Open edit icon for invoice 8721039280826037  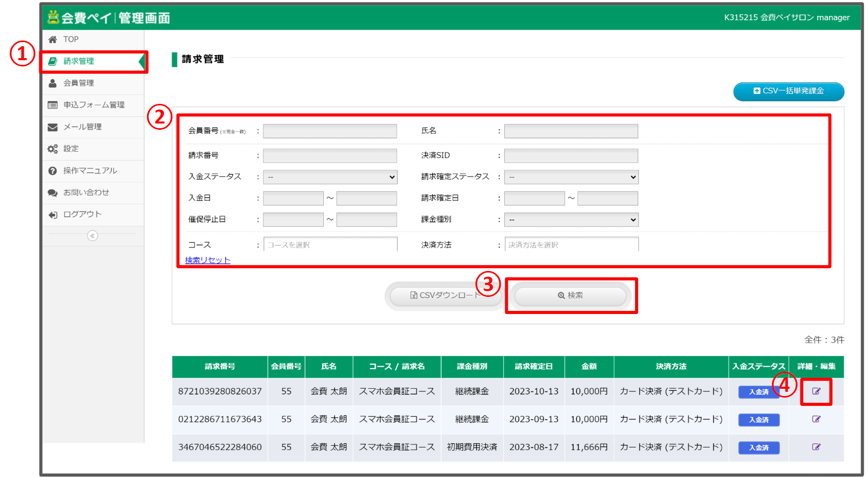tap(816, 391)
